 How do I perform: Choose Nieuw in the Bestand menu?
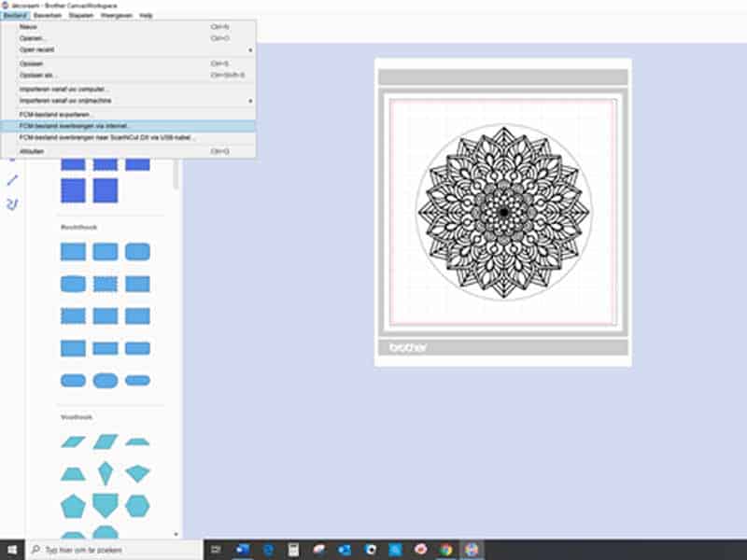(128, 27)
